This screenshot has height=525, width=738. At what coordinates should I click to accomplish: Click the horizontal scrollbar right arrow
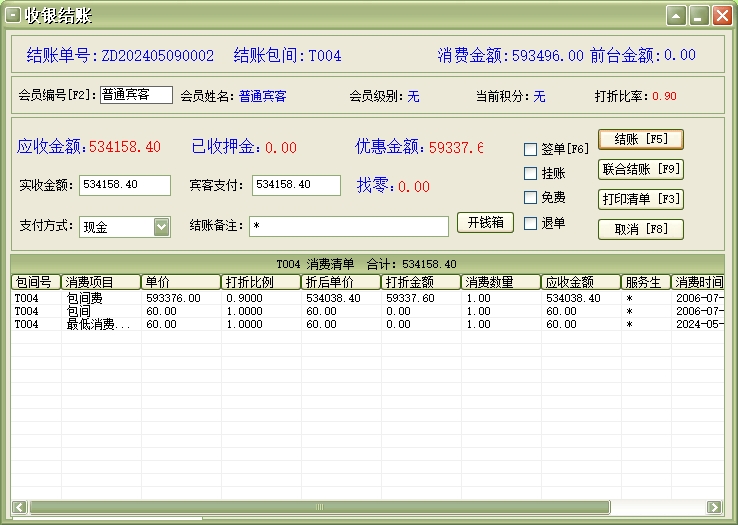tap(714, 507)
